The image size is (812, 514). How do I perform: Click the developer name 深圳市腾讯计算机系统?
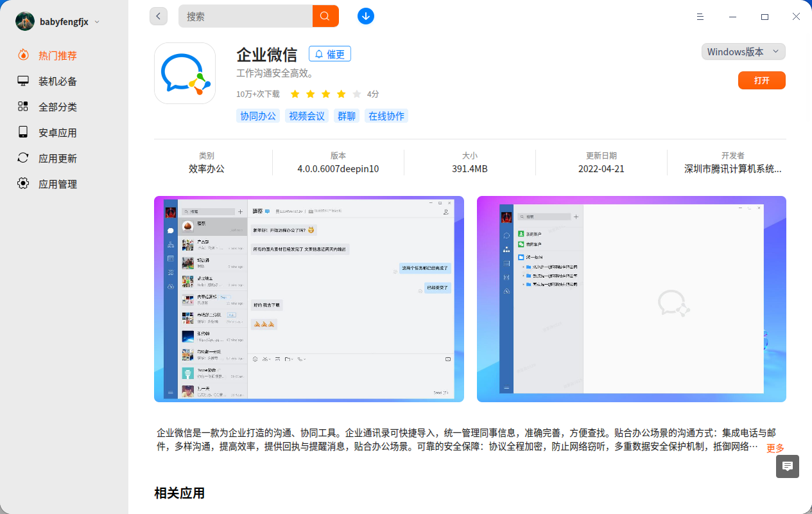[x=733, y=169]
